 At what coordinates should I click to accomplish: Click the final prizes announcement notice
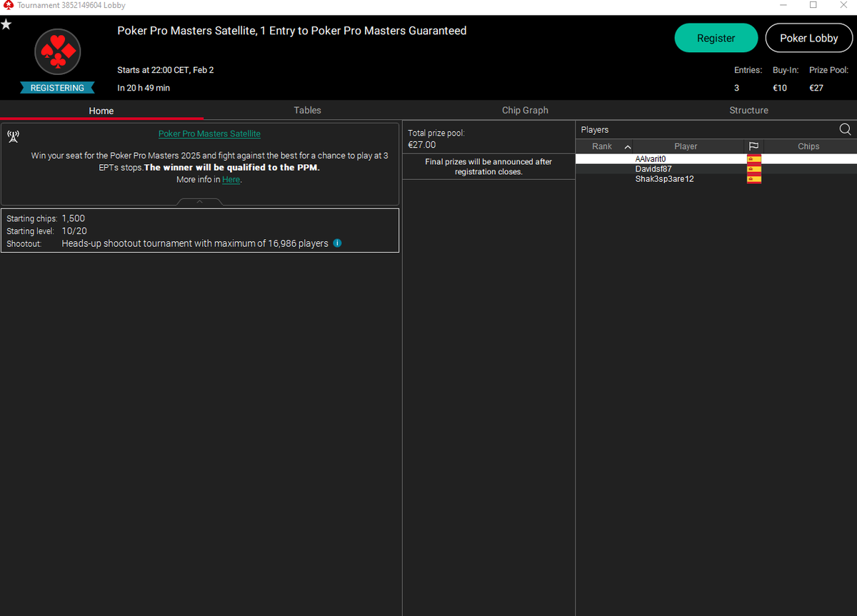488,166
